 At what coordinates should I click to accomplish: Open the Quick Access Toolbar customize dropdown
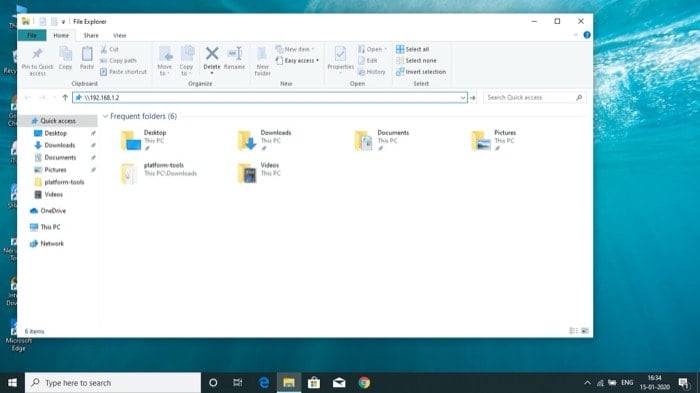(x=63, y=21)
